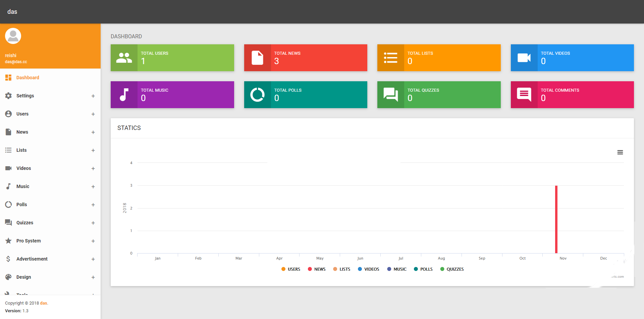Click the Videos camera icon
This screenshot has width=644, height=319.
(x=8, y=168)
